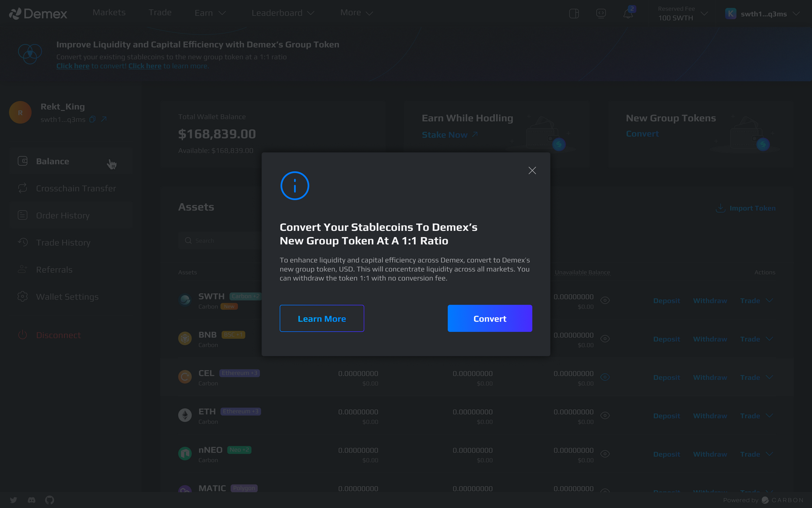Click the Rekt_King profile avatar

coord(20,113)
